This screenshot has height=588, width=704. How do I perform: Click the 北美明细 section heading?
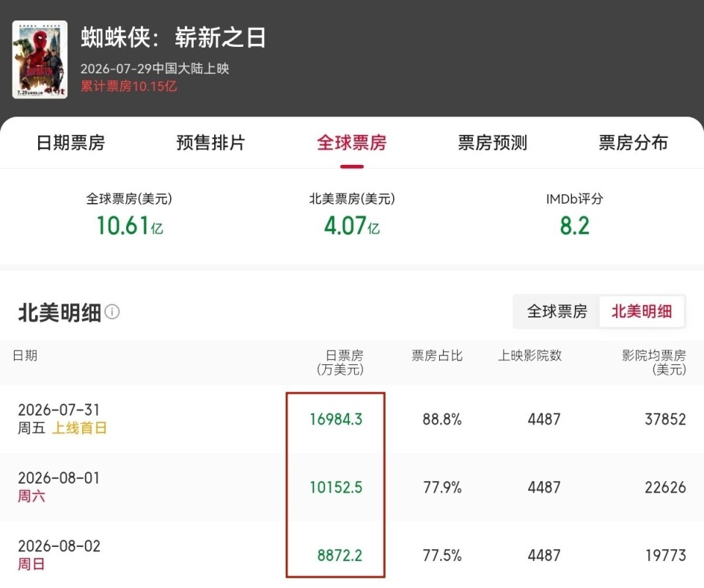[59, 312]
